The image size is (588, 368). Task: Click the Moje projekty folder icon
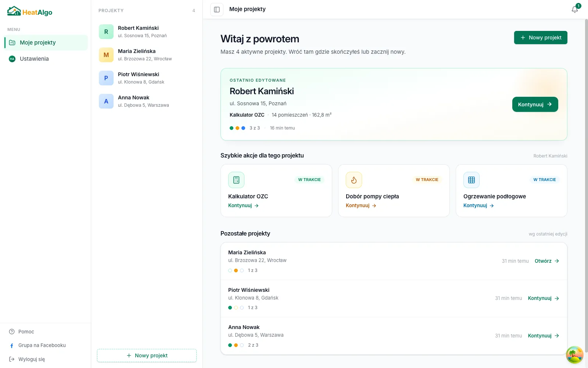point(12,43)
